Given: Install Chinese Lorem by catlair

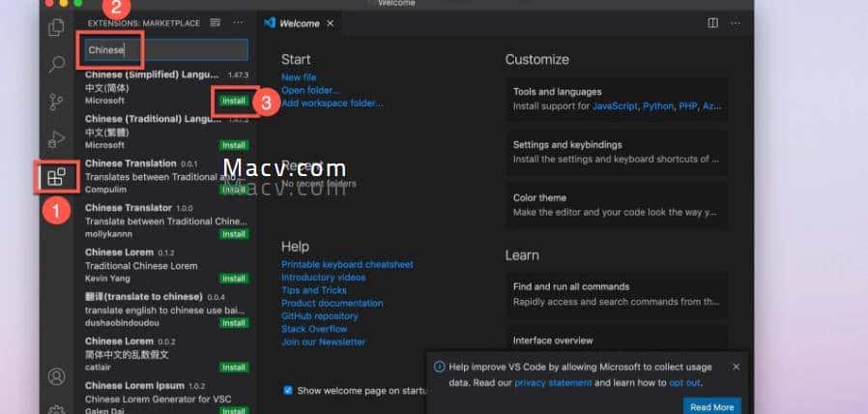Looking at the screenshot, I should tap(234, 367).
